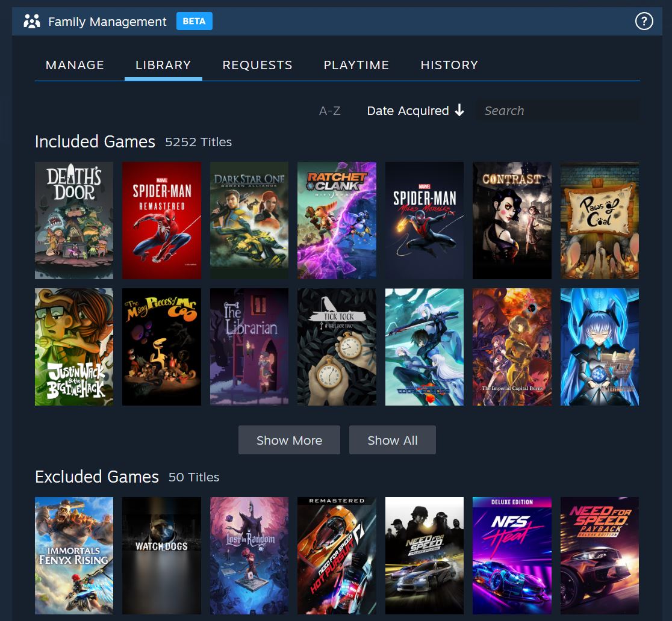The width and height of the screenshot is (672, 621).
Task: View the HISTORY tab
Action: point(449,65)
